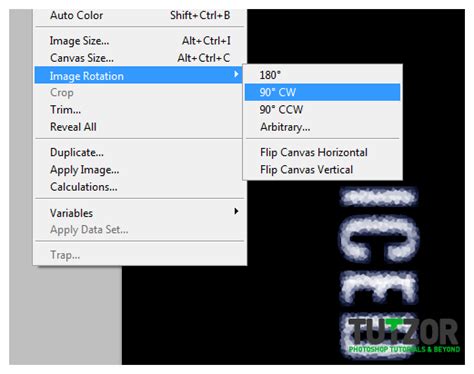Open the Canvas Size dialog
474x374 pixels.
tap(140, 58)
